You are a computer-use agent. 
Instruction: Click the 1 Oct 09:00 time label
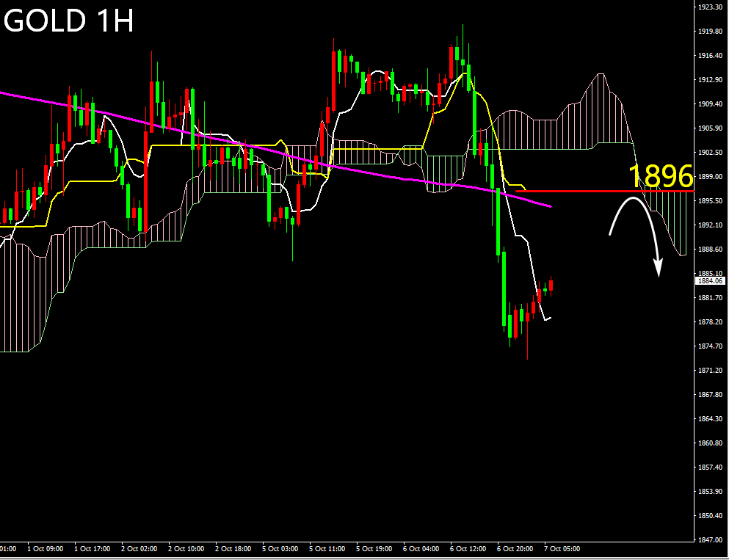[x=45, y=548]
